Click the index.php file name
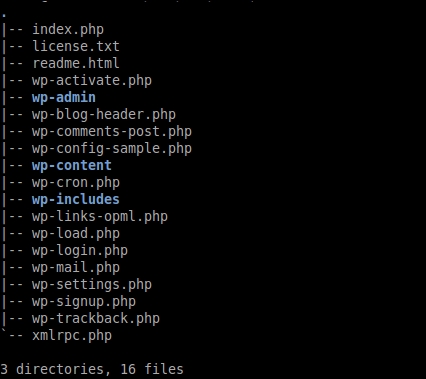 (x=68, y=30)
